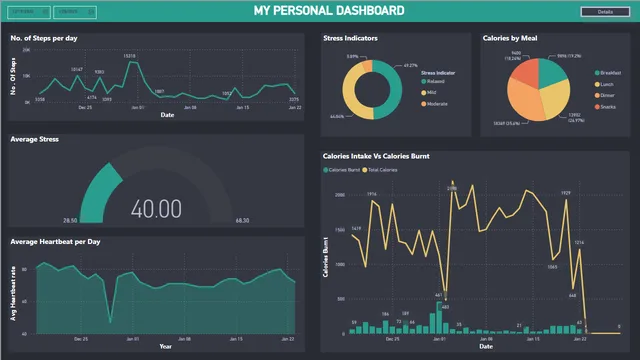Click the MY PERSONAL DASHBOARD heading
The width and height of the screenshot is (640, 360).
[x=329, y=11]
